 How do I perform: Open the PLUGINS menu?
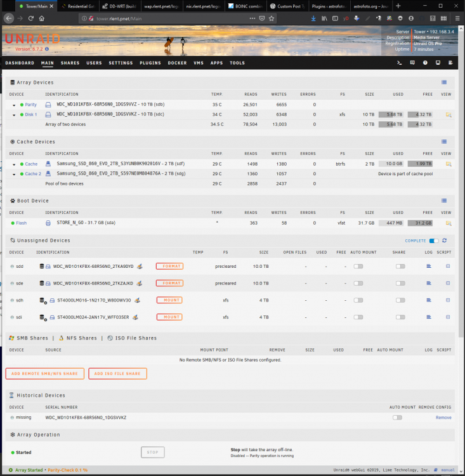(x=150, y=63)
